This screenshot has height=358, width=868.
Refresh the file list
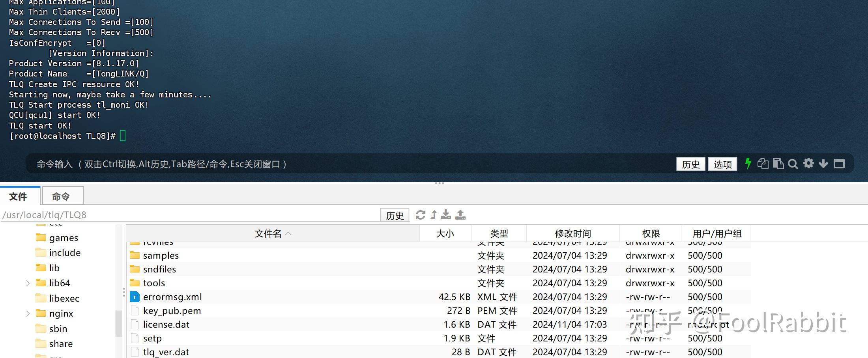(421, 215)
